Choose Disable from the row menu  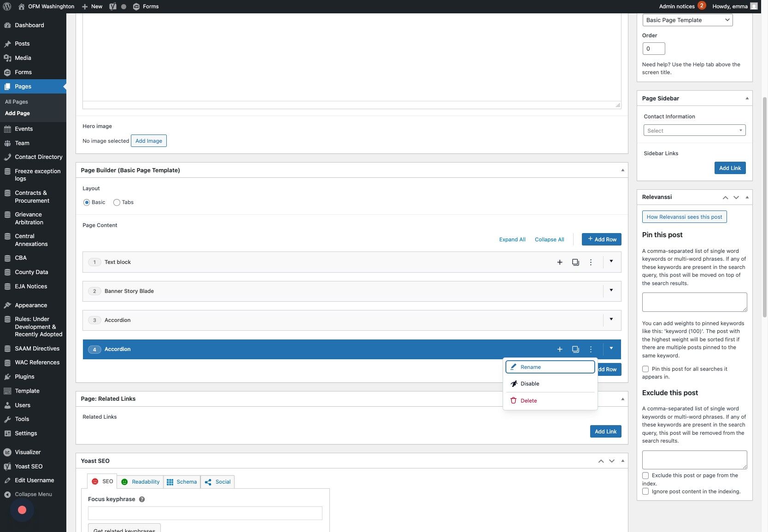pyautogui.click(x=550, y=384)
